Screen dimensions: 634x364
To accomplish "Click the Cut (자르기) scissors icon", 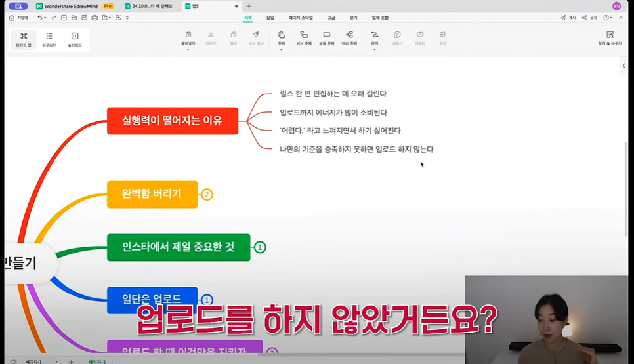I will pyautogui.click(x=211, y=35).
